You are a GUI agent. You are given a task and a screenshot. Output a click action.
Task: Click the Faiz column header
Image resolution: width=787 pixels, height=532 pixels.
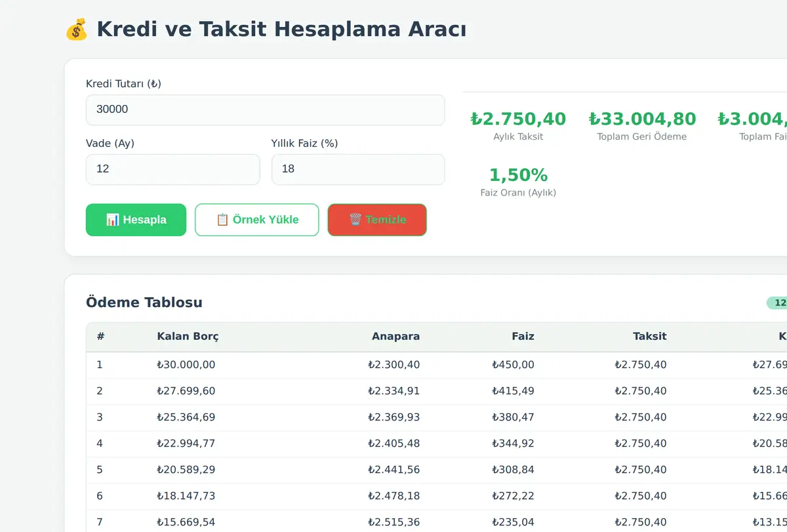click(x=523, y=337)
